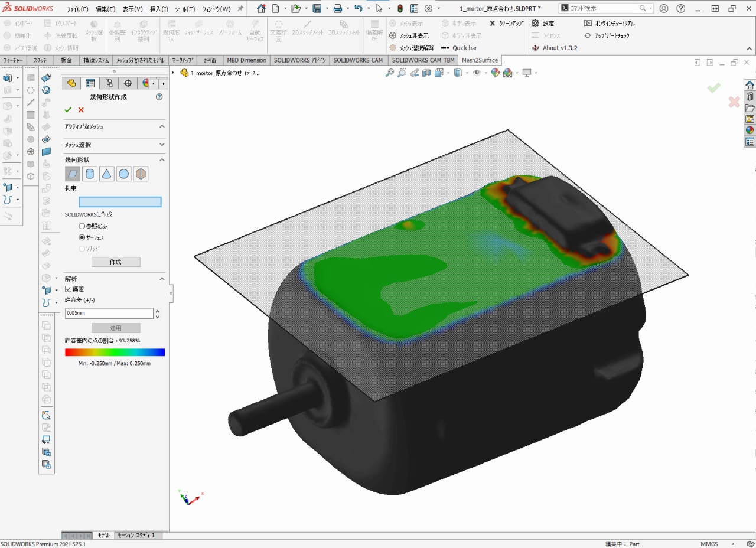
Task: Click the Print icon in title toolbar
Action: [x=338, y=8]
